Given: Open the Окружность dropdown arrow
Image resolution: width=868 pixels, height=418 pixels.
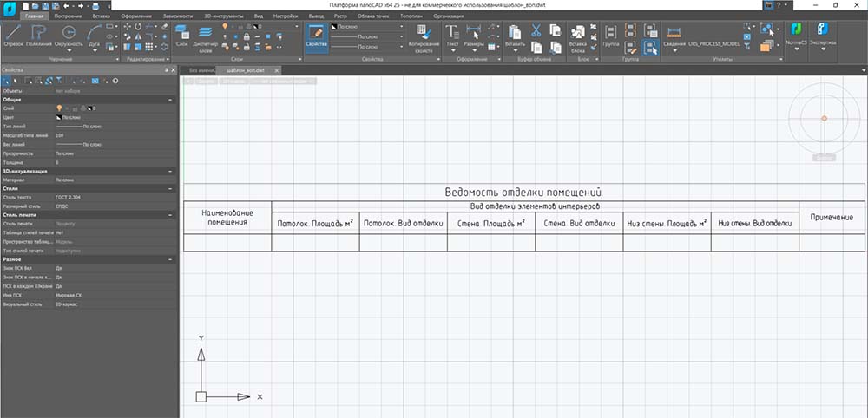Looking at the screenshot, I should click(69, 49).
